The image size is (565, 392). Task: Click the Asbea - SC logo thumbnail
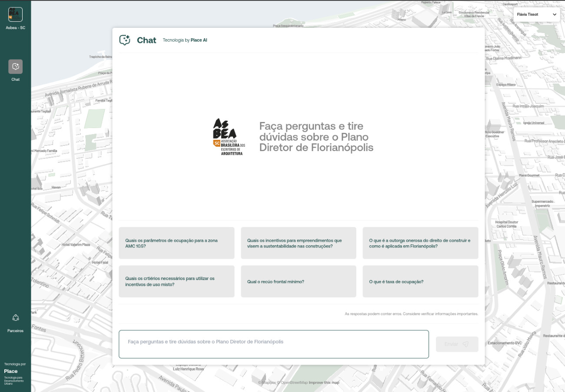pos(15,14)
